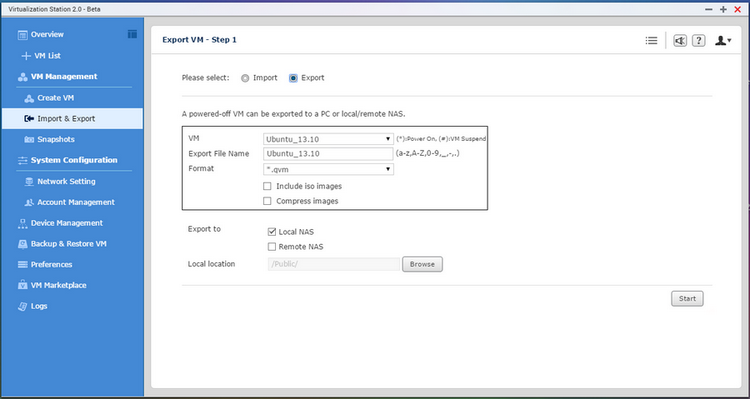Open Logs page
Image resolution: width=750 pixels, height=399 pixels.
pyautogui.click(x=39, y=306)
